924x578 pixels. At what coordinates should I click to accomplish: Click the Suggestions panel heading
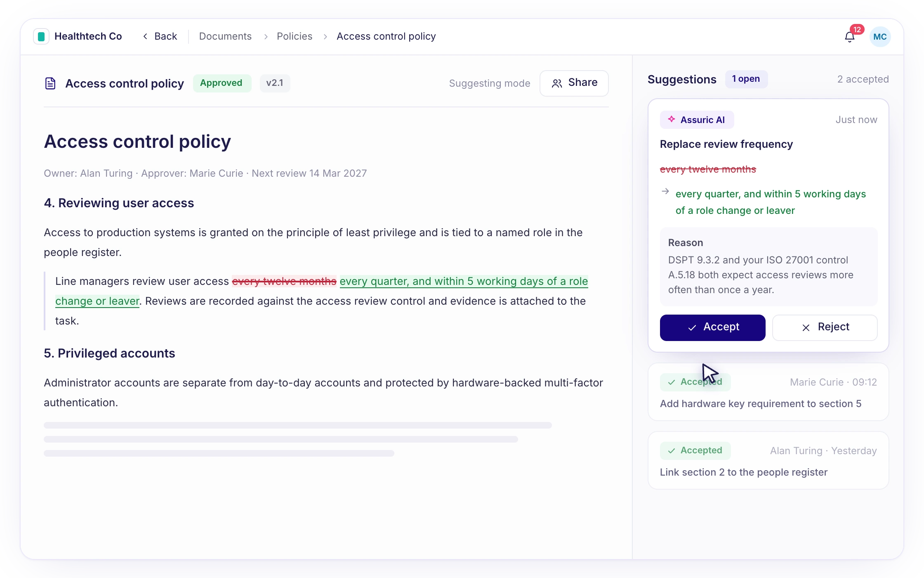point(682,79)
